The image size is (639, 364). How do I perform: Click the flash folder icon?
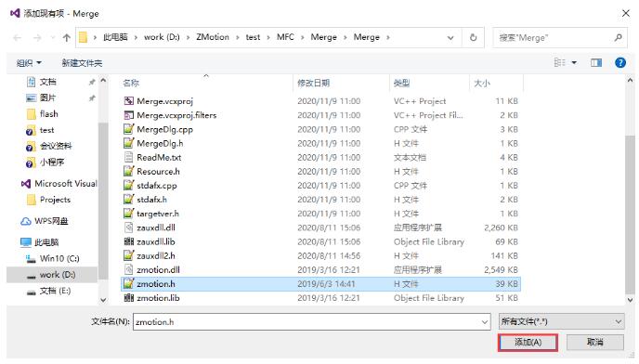click(31, 114)
